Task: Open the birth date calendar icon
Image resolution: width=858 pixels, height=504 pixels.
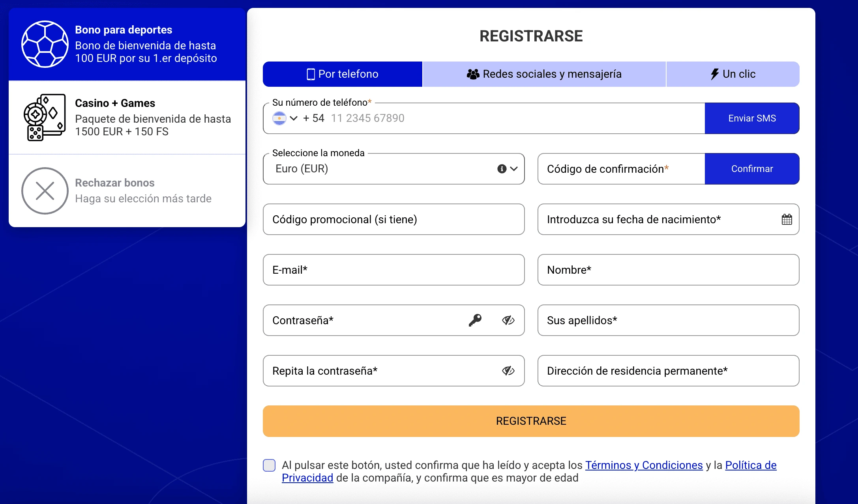Action: pyautogui.click(x=787, y=219)
